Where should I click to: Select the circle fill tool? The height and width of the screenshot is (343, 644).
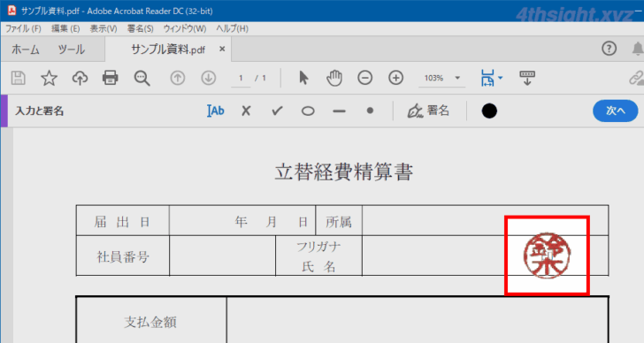tap(308, 111)
